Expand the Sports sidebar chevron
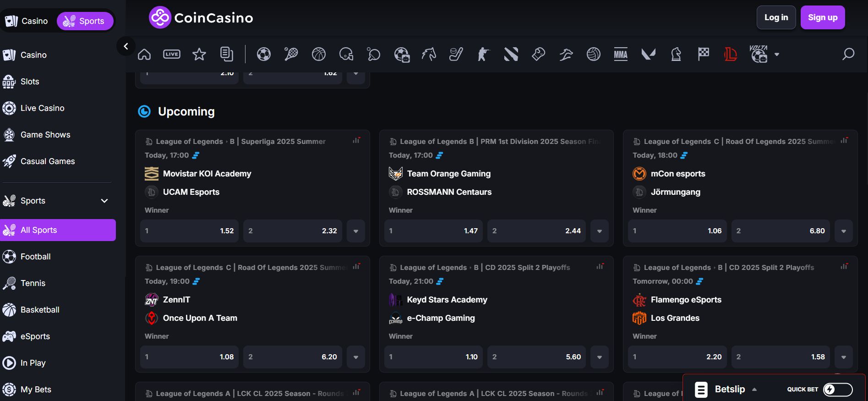868x401 pixels. (104, 201)
